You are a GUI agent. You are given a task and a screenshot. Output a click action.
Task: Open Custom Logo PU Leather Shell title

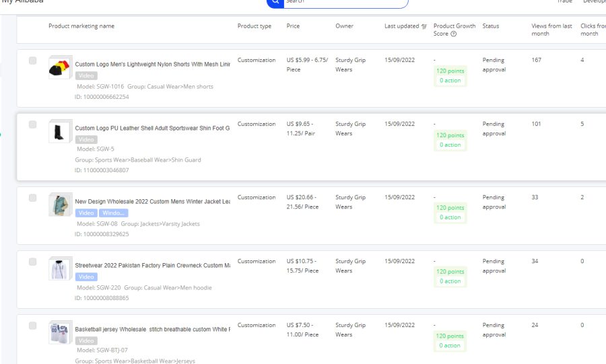coord(152,128)
